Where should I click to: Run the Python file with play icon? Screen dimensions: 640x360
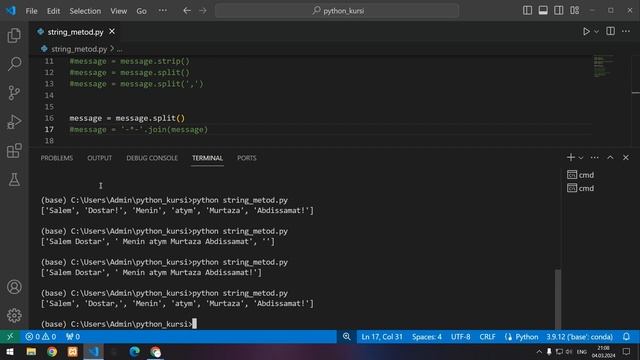pos(586,31)
